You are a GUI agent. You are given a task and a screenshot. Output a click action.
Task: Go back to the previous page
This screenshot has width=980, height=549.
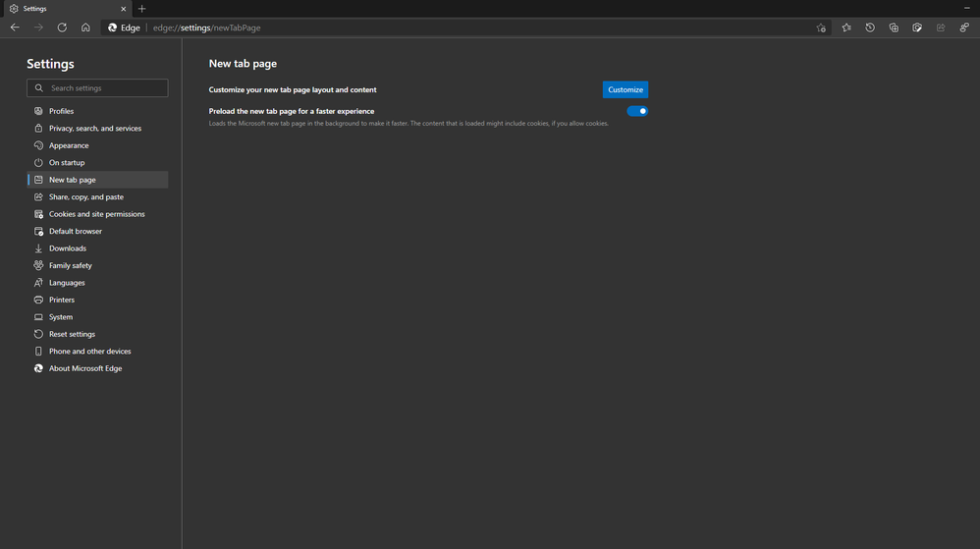coord(15,27)
